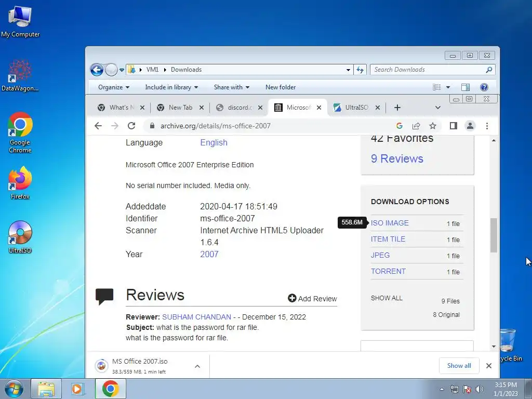Open Chrome profile avatar
This screenshot has width=532, height=399.
pyautogui.click(x=470, y=126)
